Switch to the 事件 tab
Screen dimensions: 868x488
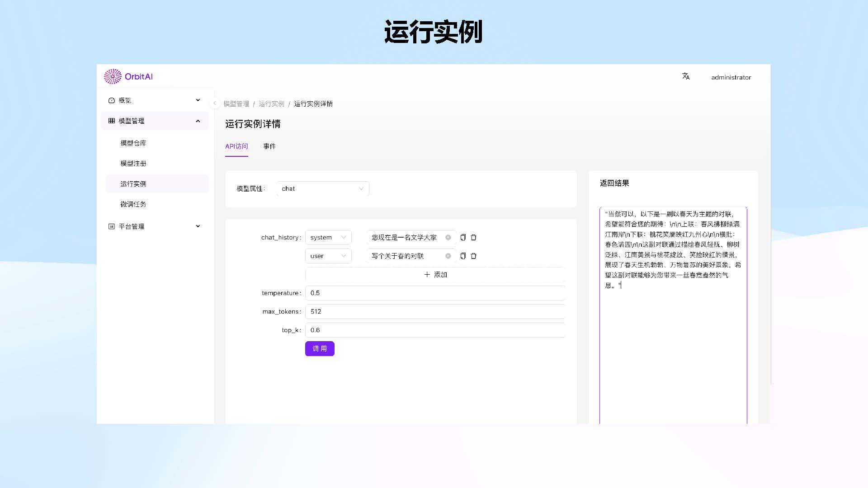point(269,146)
